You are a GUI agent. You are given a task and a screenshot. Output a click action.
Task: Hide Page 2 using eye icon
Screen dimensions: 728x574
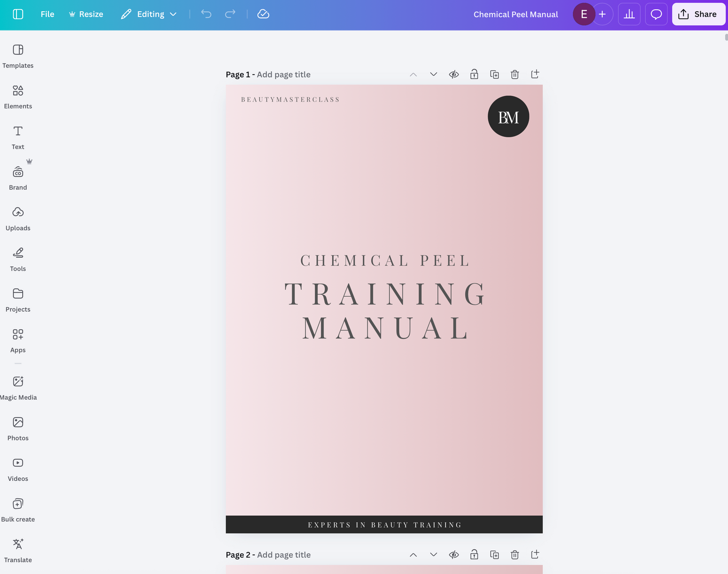(x=454, y=555)
